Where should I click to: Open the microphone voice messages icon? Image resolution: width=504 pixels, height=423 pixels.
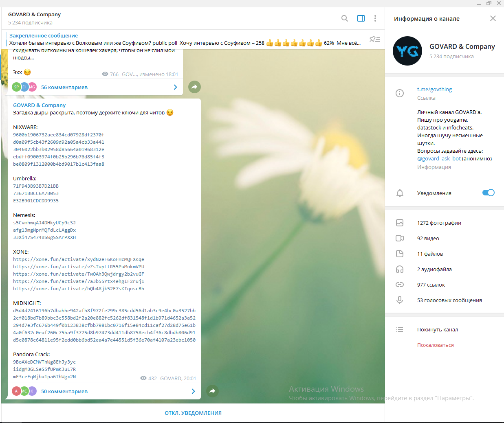point(400,300)
